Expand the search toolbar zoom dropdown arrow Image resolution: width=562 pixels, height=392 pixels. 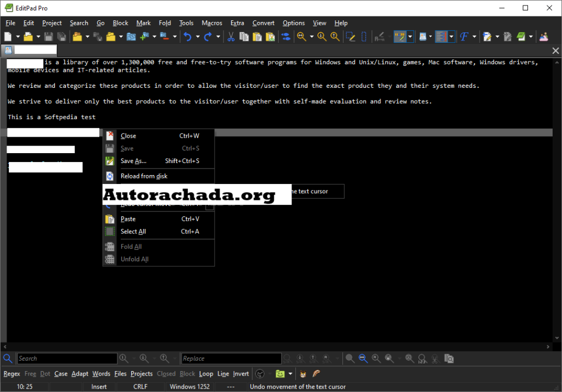point(312,37)
